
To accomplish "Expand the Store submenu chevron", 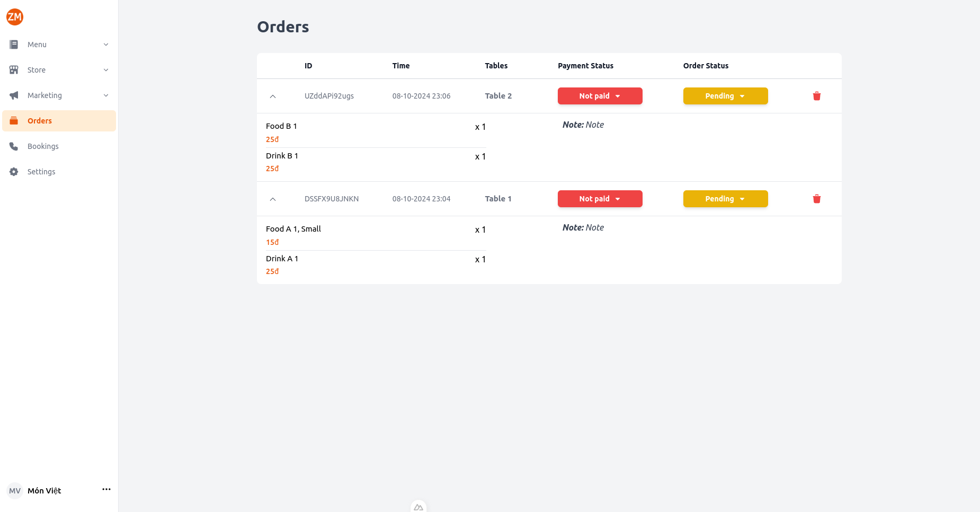I will [x=106, y=70].
